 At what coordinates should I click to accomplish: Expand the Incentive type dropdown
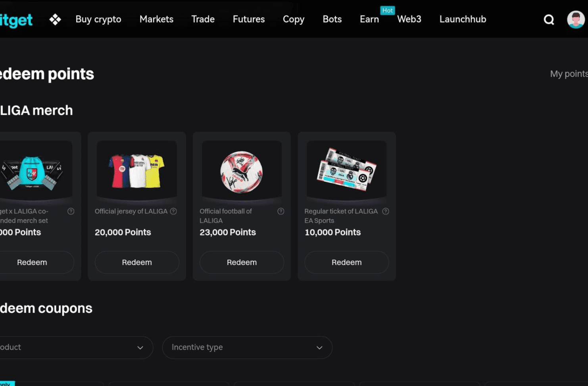pyautogui.click(x=247, y=347)
